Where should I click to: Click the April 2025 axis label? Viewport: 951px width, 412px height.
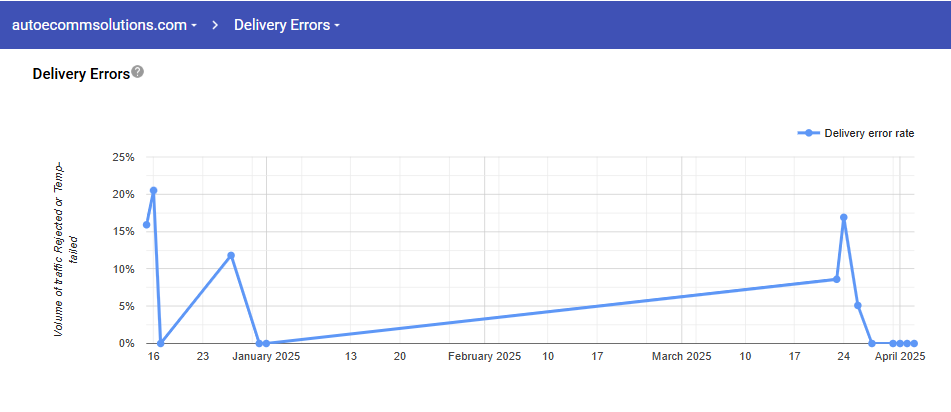899,356
